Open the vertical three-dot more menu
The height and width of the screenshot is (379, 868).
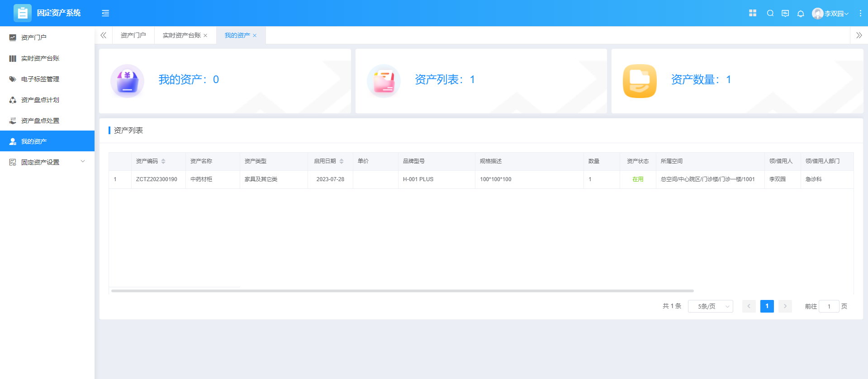pos(860,14)
